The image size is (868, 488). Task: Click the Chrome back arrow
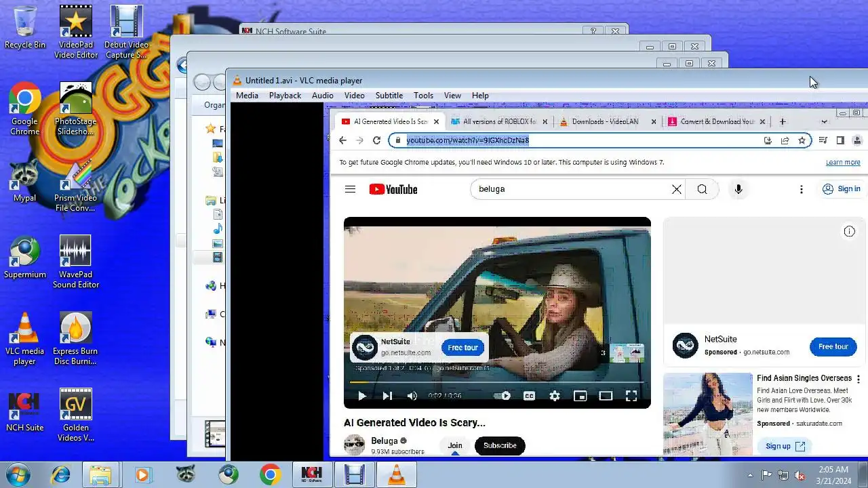342,140
